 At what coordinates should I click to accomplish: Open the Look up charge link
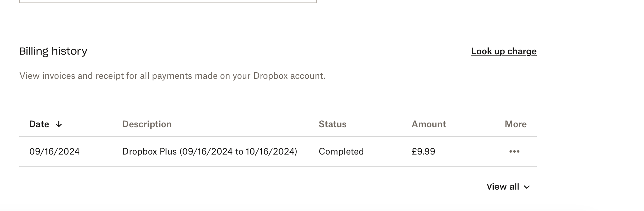[x=504, y=51]
